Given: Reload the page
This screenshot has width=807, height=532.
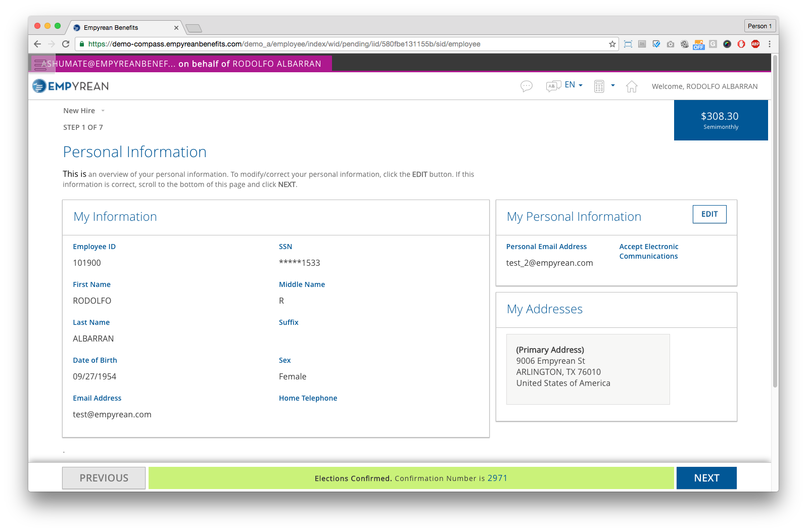Looking at the screenshot, I should [66, 44].
